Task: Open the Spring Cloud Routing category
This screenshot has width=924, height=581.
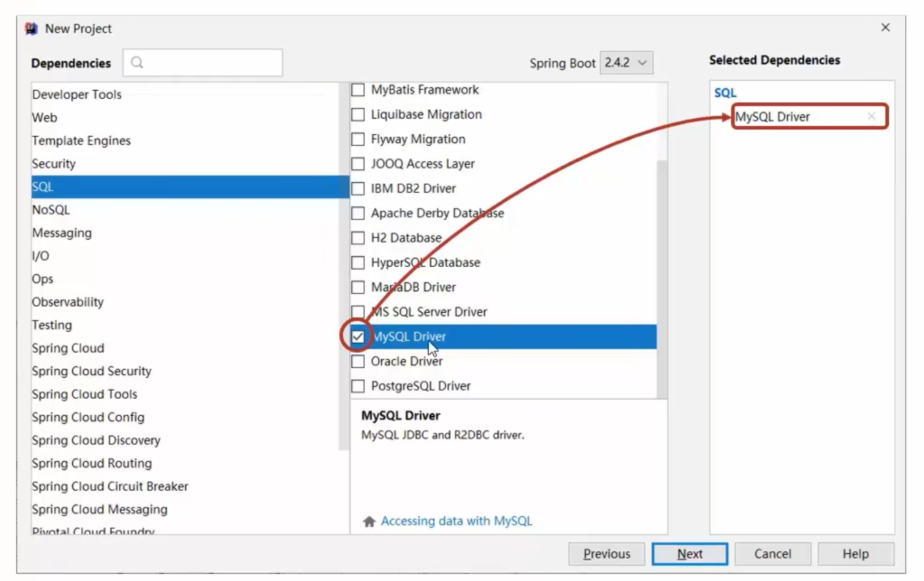Action: [x=190, y=463]
